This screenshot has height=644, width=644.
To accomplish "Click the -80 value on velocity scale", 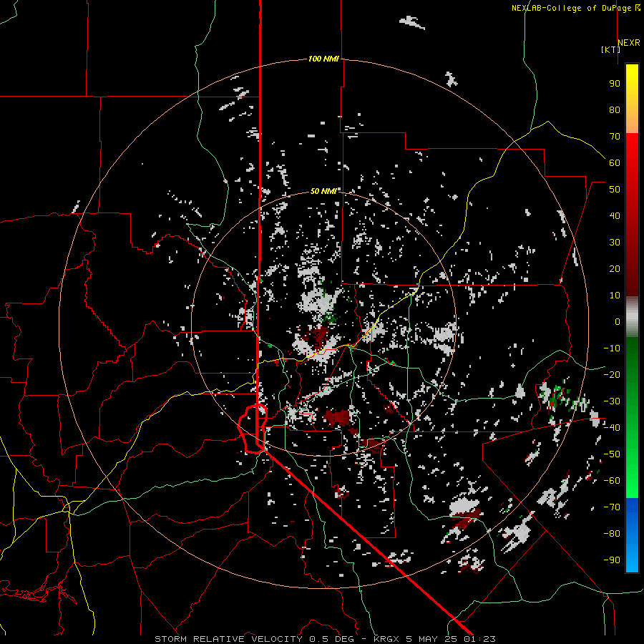I will coord(612,534).
